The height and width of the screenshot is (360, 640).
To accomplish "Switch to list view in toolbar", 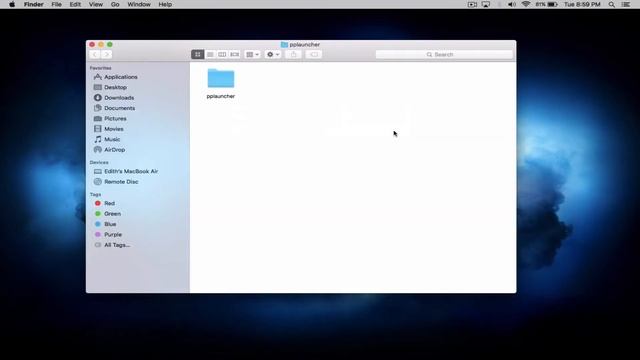I will 210,54.
